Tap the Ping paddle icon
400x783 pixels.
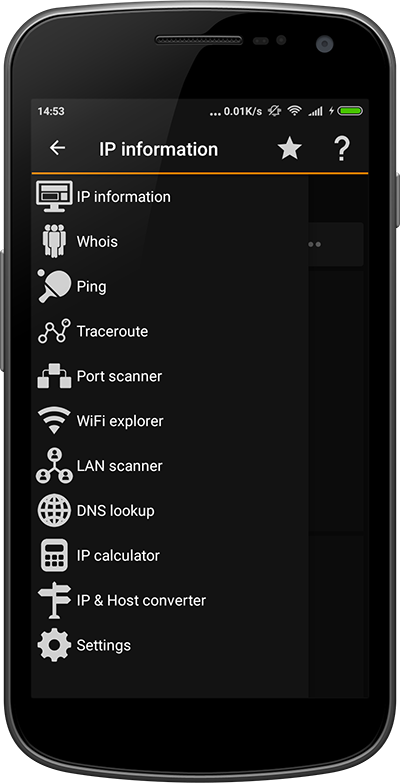[x=54, y=286]
